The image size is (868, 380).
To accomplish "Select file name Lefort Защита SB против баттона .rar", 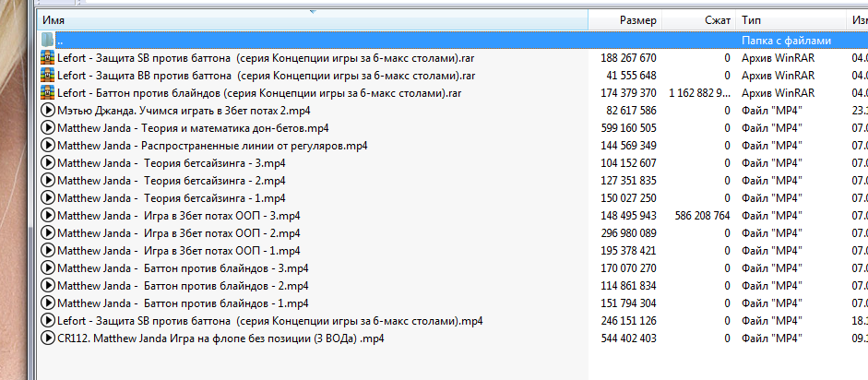I will coord(267,57).
